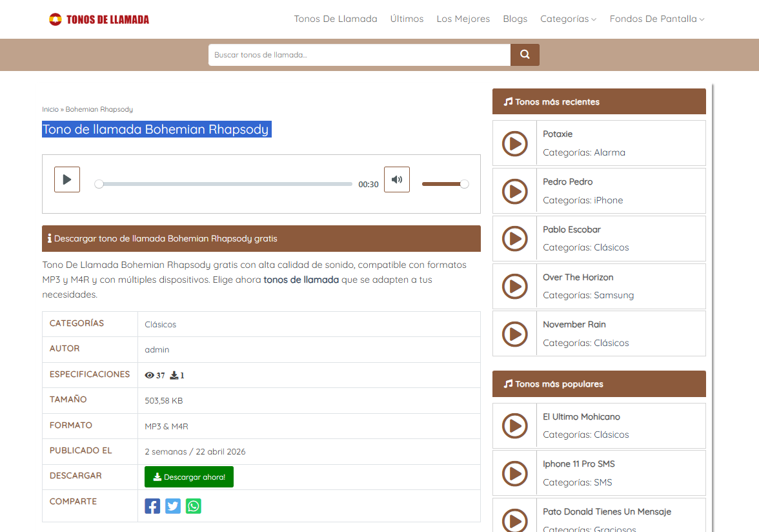Click the Descargar ahora! button

pos(188,477)
